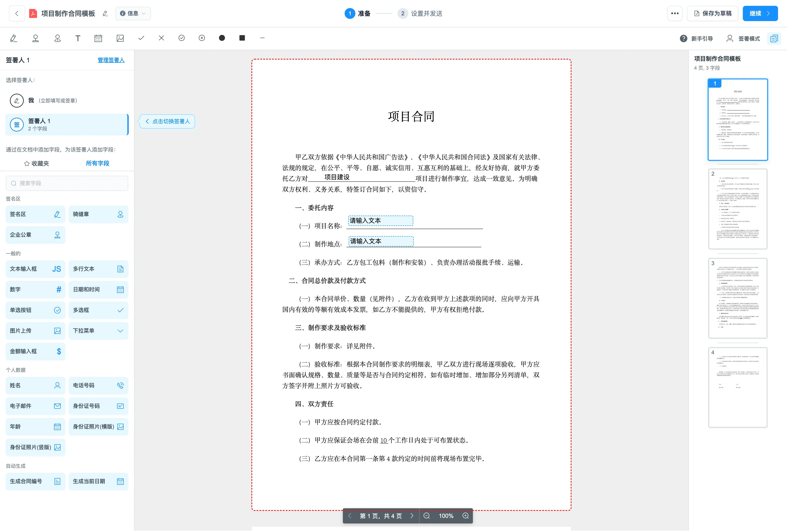Add 电话号码 field

pyautogui.click(x=99, y=386)
